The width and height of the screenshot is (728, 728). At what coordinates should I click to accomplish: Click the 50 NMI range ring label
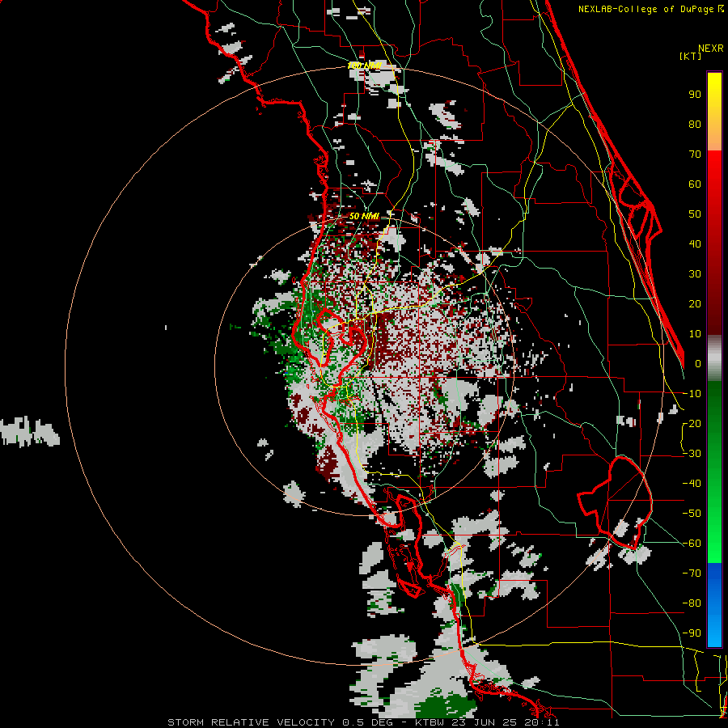click(x=365, y=216)
